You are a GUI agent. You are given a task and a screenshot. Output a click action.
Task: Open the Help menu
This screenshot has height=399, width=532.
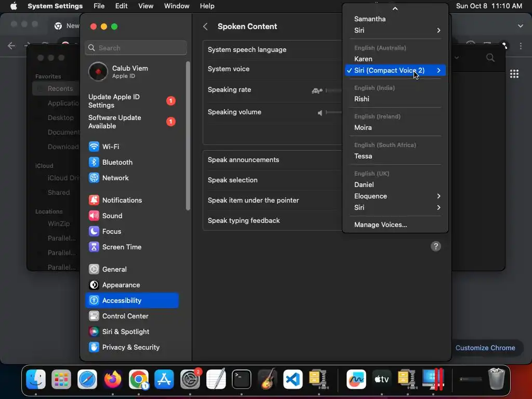tap(207, 6)
